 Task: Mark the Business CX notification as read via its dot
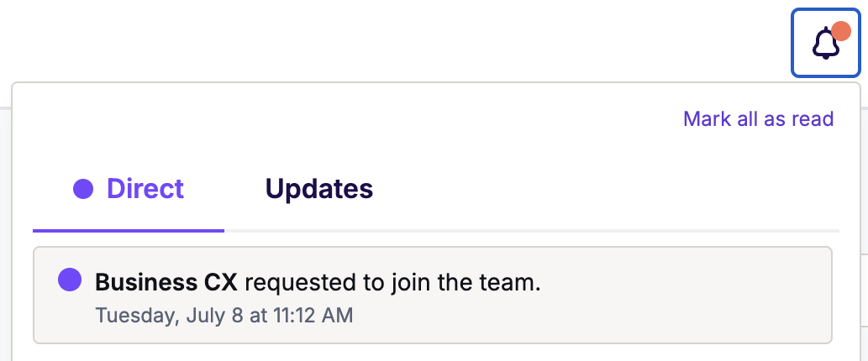coord(70,280)
